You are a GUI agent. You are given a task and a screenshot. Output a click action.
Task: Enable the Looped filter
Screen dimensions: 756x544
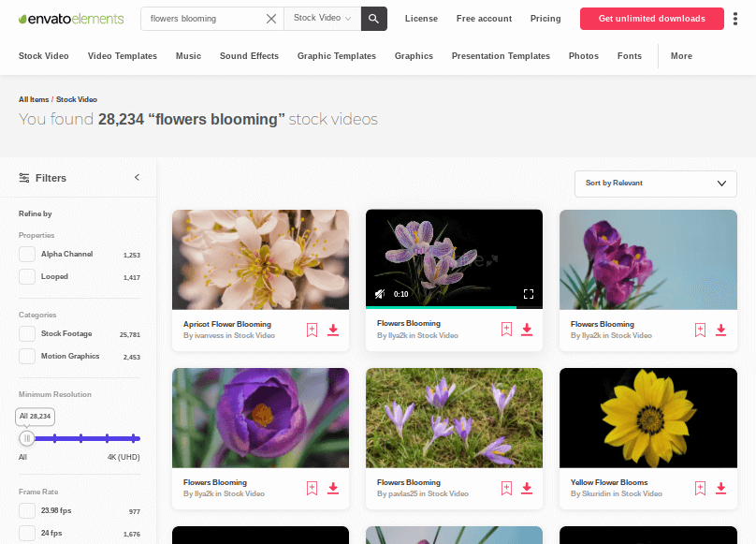(27, 276)
